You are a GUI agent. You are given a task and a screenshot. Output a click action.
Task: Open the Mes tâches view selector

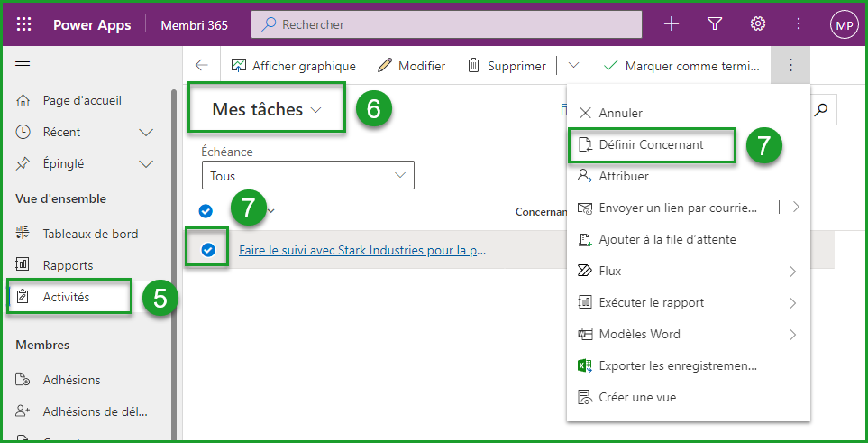[266, 109]
